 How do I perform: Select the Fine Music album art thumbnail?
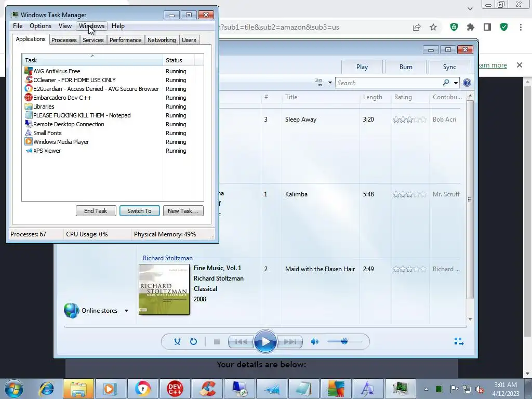click(164, 290)
